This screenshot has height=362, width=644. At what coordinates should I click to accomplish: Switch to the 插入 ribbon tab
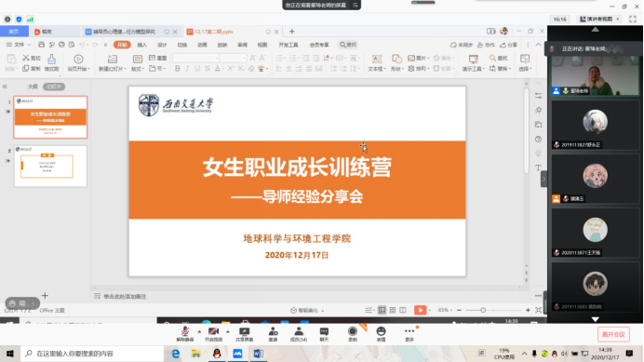coord(142,45)
